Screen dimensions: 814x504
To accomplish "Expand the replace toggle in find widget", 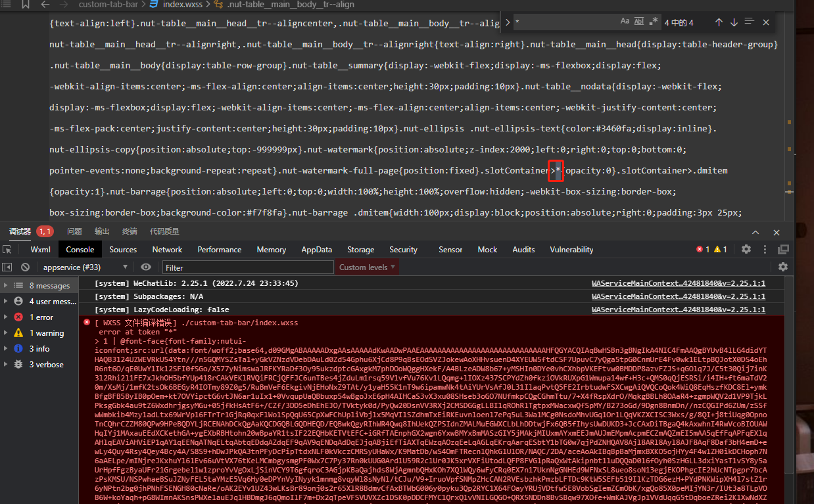I will (x=507, y=22).
